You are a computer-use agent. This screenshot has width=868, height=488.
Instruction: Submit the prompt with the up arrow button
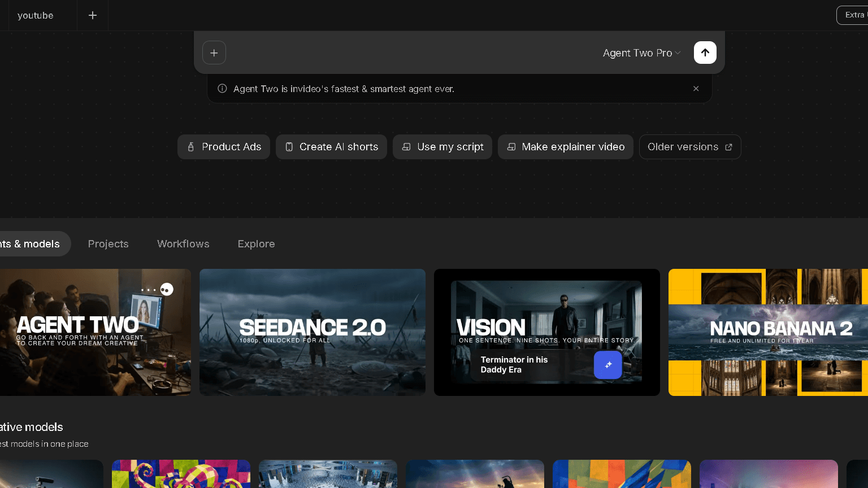pos(705,53)
